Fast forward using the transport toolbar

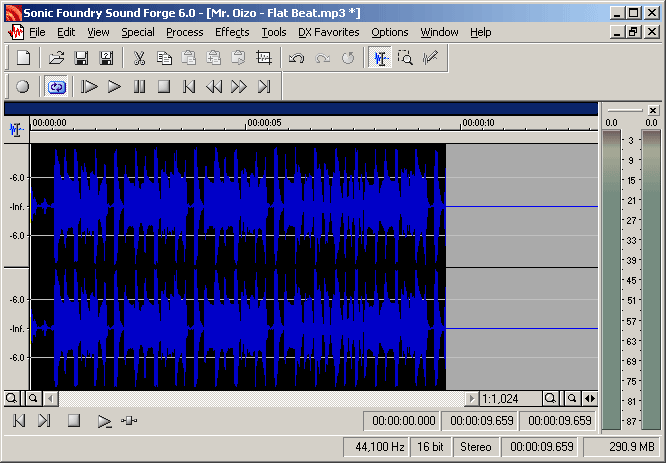point(239,87)
